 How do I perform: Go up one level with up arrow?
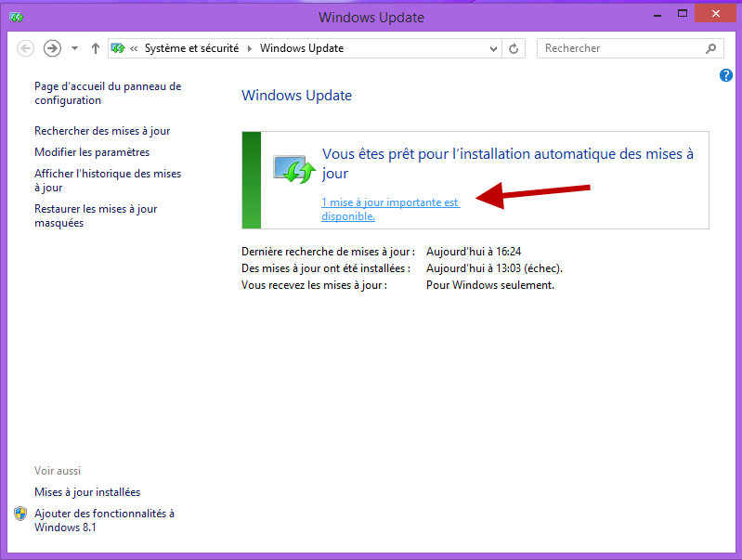(x=96, y=48)
